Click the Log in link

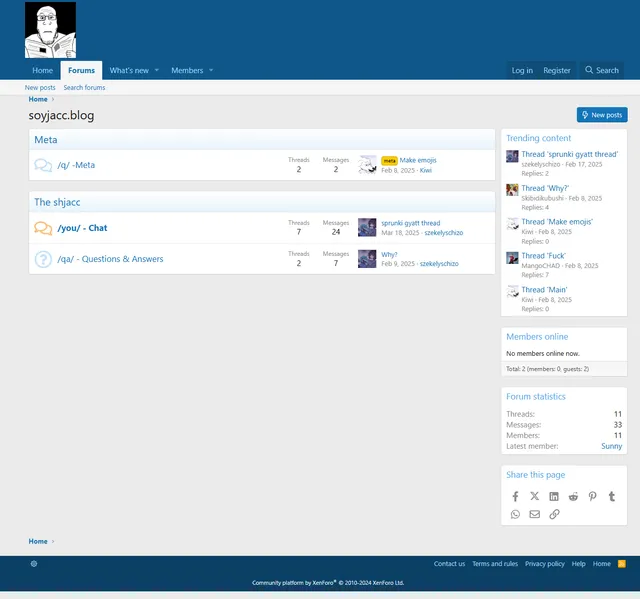tap(522, 71)
